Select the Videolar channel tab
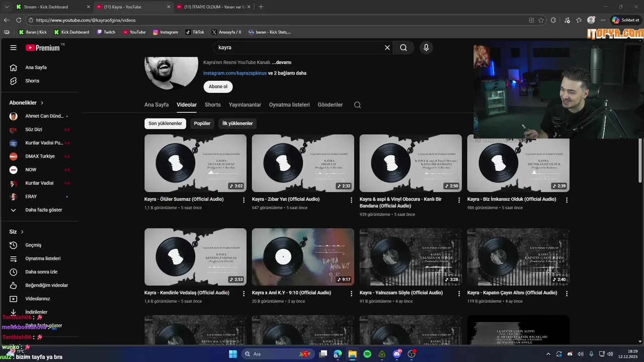Image resolution: width=644 pixels, height=362 pixels. (187, 105)
